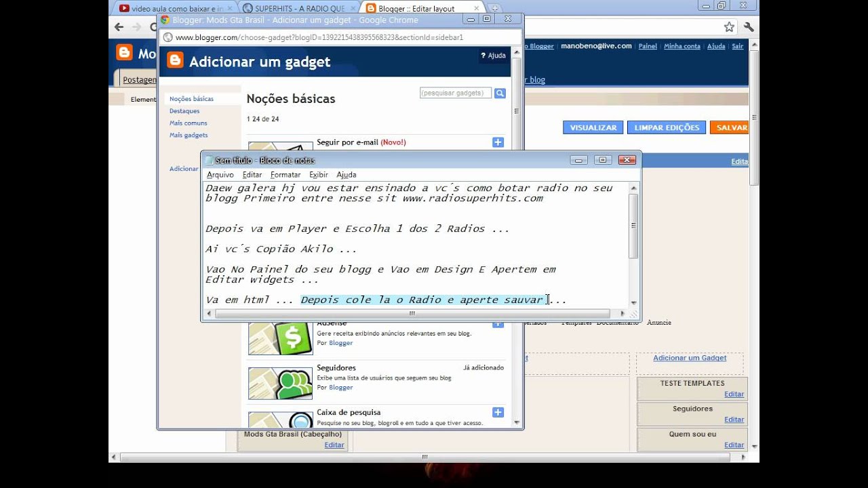The height and width of the screenshot is (488, 868).
Task: Add the Caixa de pesquisa gadget
Action: tap(498, 412)
